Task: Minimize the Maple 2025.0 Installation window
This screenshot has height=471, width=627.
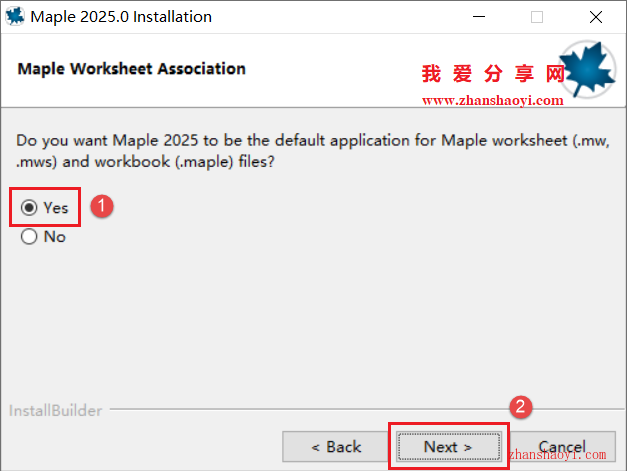Action: pyautogui.click(x=479, y=17)
